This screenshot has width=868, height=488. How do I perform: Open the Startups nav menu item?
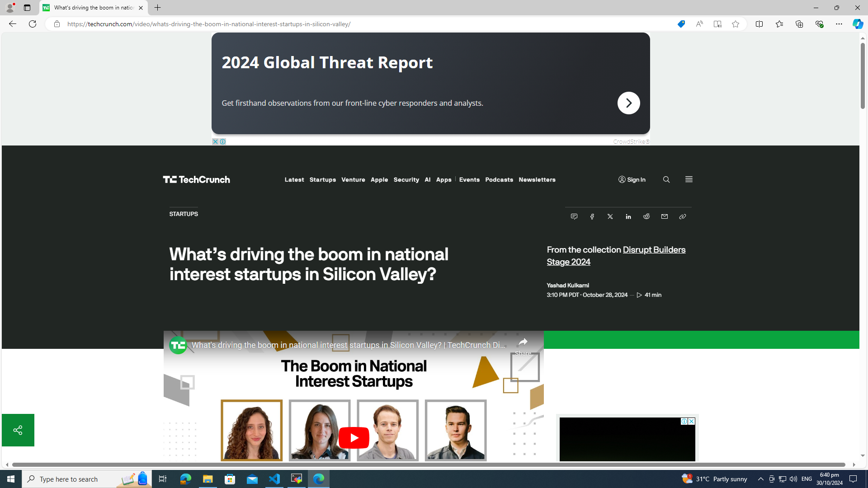click(x=322, y=180)
